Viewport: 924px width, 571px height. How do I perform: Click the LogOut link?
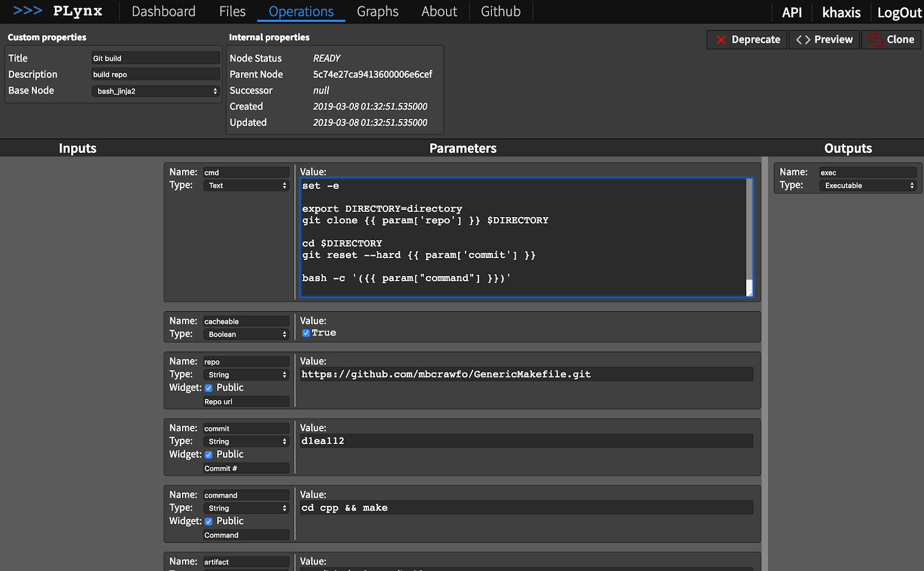[899, 13]
